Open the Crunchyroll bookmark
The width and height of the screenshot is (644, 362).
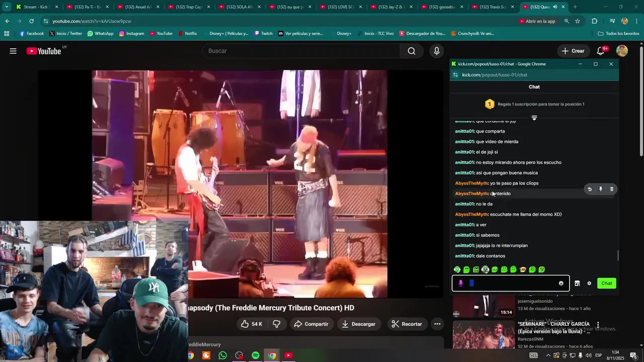(x=472, y=33)
